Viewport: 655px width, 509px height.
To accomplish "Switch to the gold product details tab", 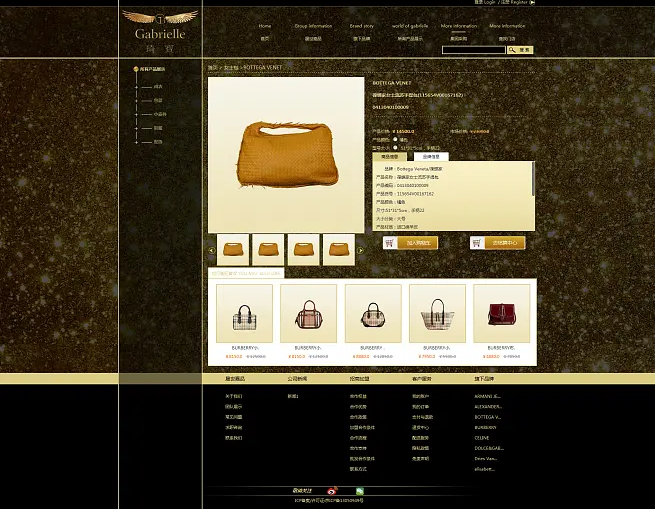I will [389, 157].
